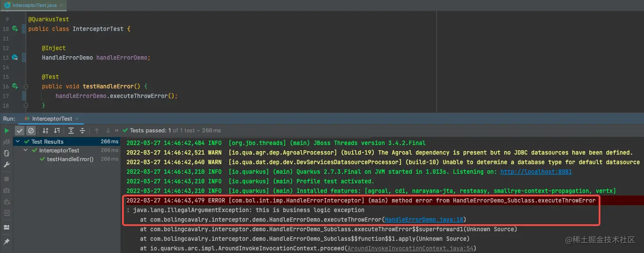Click the AgroalProcessor WARN log line
This screenshot has height=253, width=644.
[379, 152]
